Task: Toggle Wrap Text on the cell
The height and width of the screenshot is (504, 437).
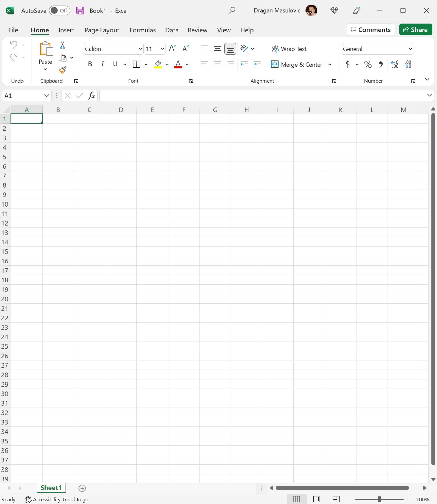Action: coord(289,49)
